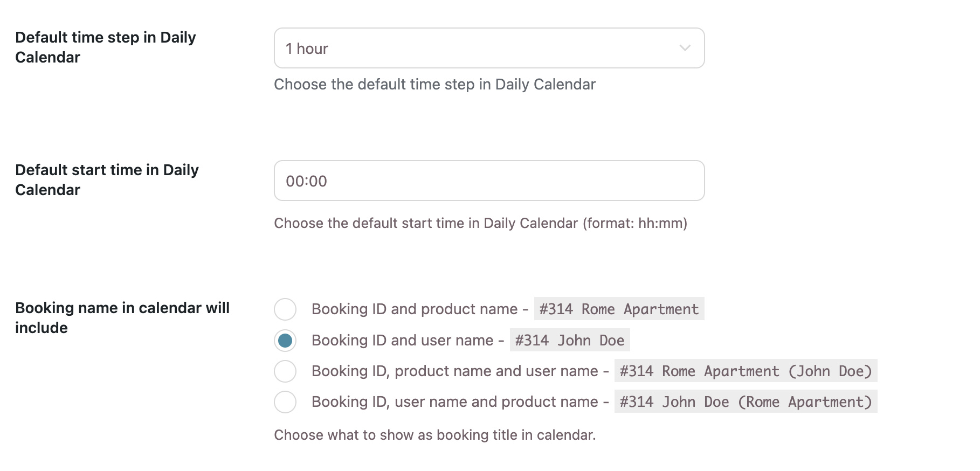Select the Booking ID and user name radio
Viewport: 980px width, 471px height.
pos(285,341)
